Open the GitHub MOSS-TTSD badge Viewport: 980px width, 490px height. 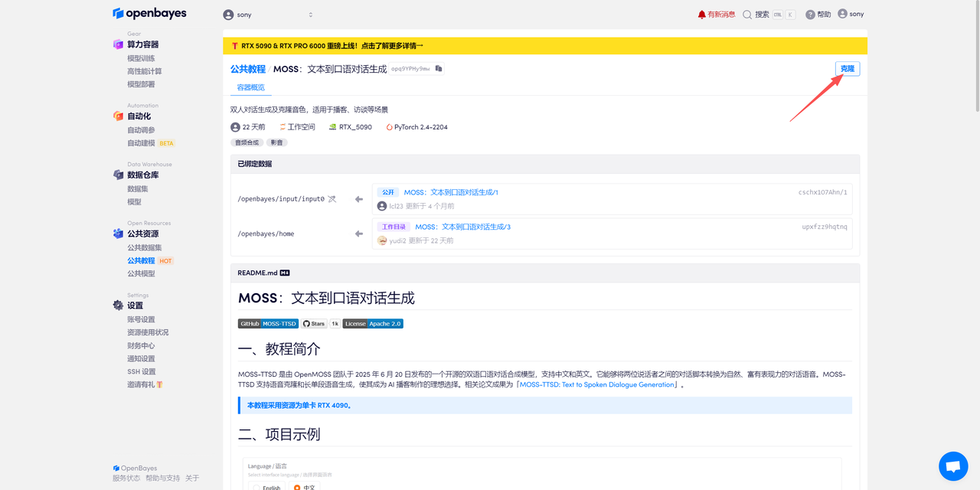tap(268, 324)
